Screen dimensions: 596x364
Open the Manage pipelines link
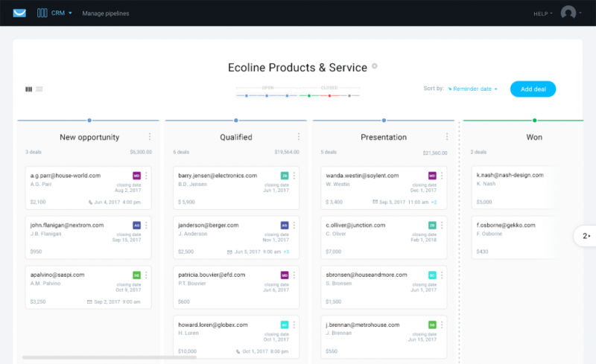104,13
